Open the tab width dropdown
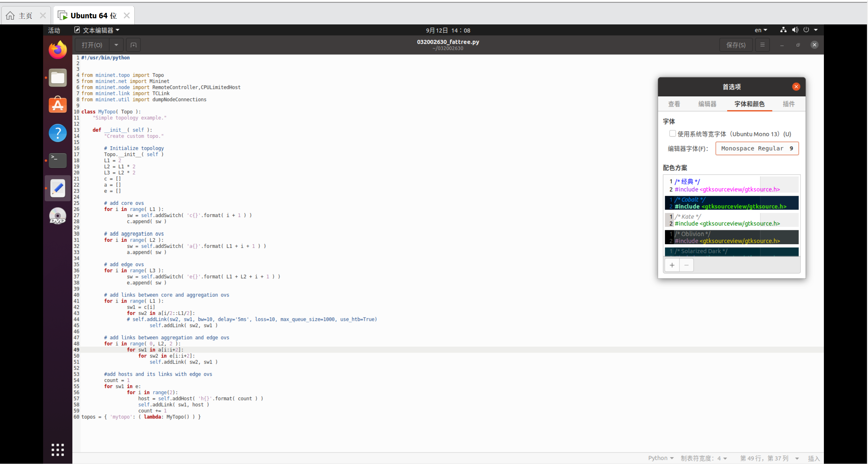868x464 pixels. (704, 458)
